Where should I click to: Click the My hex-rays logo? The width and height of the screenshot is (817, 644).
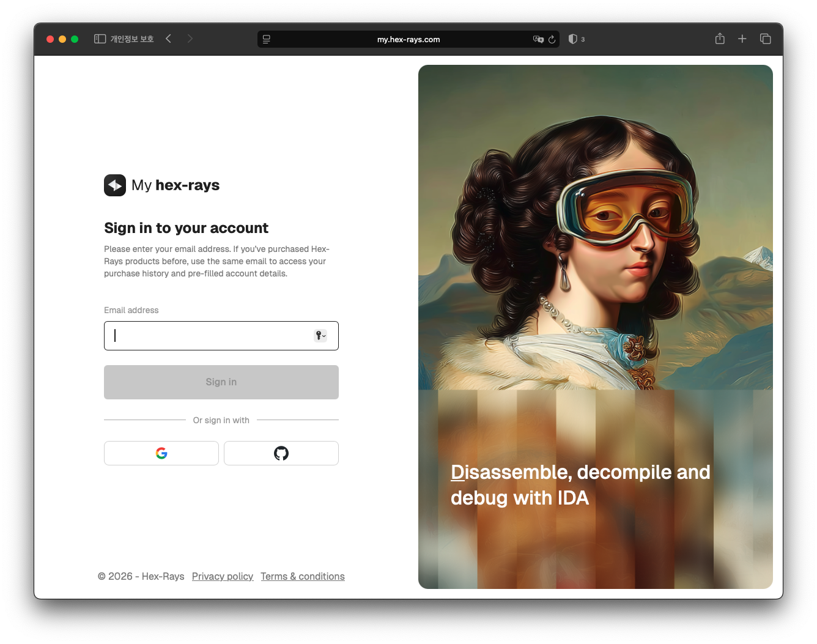tap(162, 185)
